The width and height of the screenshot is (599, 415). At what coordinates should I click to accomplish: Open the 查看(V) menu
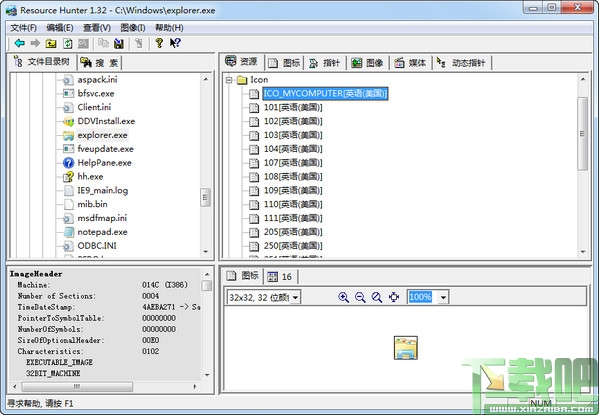[97, 28]
